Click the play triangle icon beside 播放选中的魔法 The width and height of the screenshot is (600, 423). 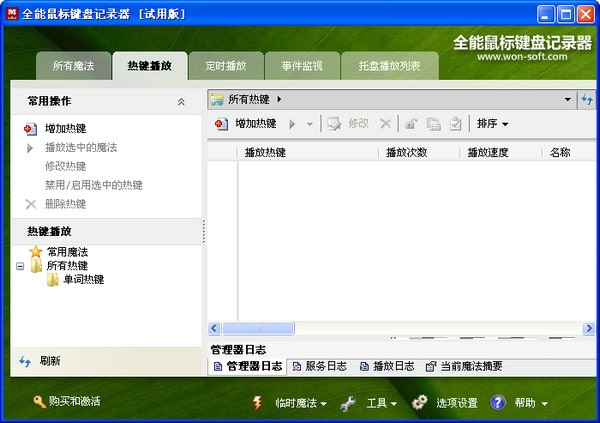point(30,148)
